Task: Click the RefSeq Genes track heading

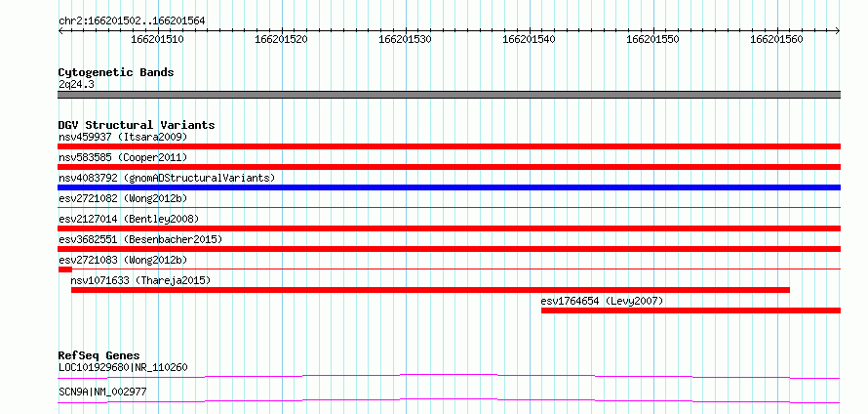Action: coord(99,355)
